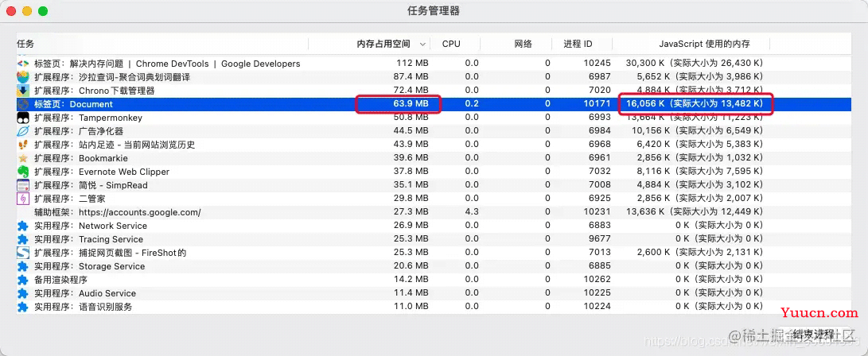Screen dimensions: 868x356
Task: Click the 结束进程 button
Action: (812, 334)
